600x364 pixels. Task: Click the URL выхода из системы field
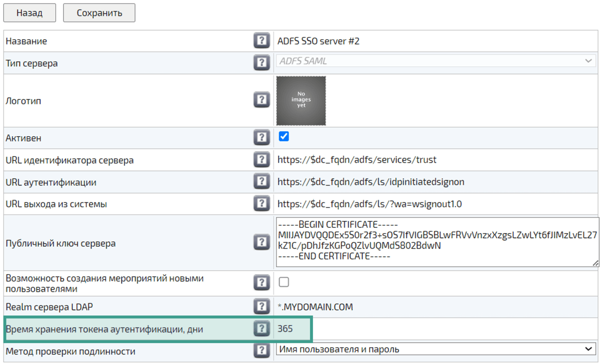pos(436,204)
